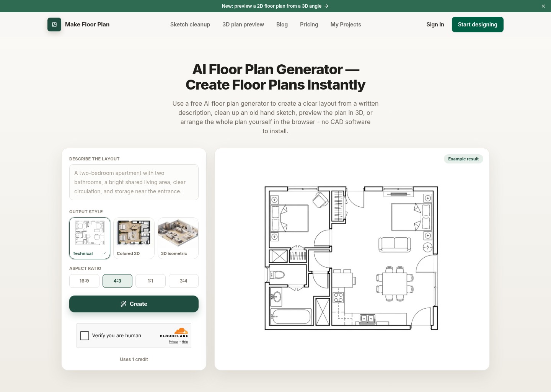This screenshot has height=392, width=551.
Task: Choose the Colored 2D output style
Action: click(134, 238)
